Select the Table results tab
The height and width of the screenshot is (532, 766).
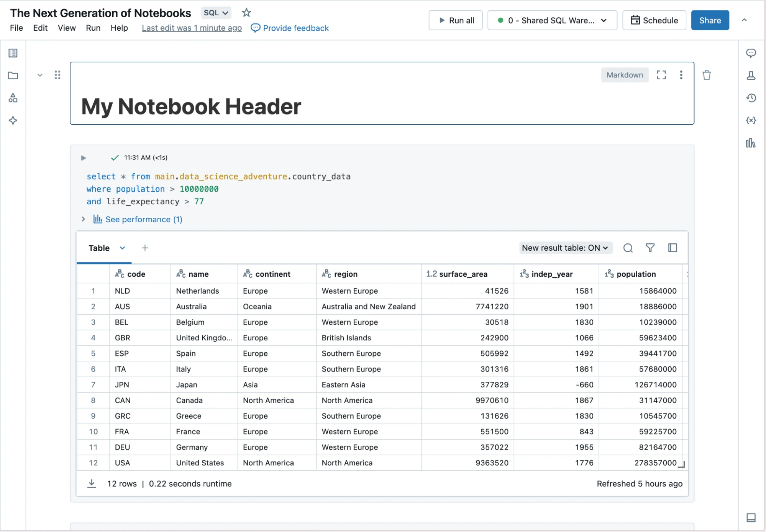pyautogui.click(x=99, y=248)
